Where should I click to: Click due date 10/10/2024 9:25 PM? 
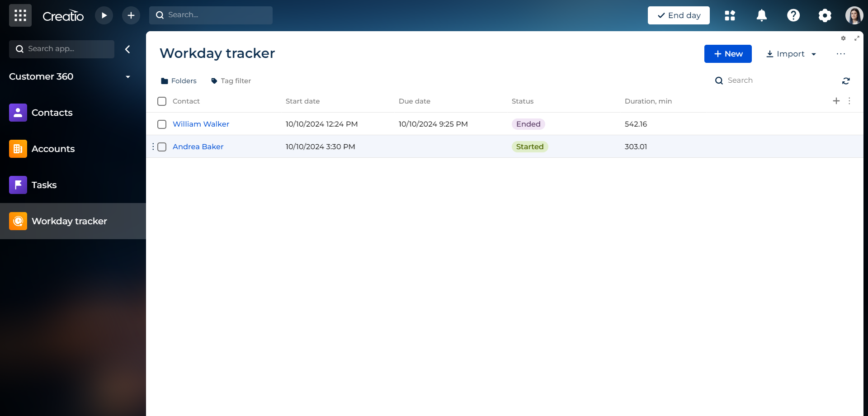coord(433,124)
